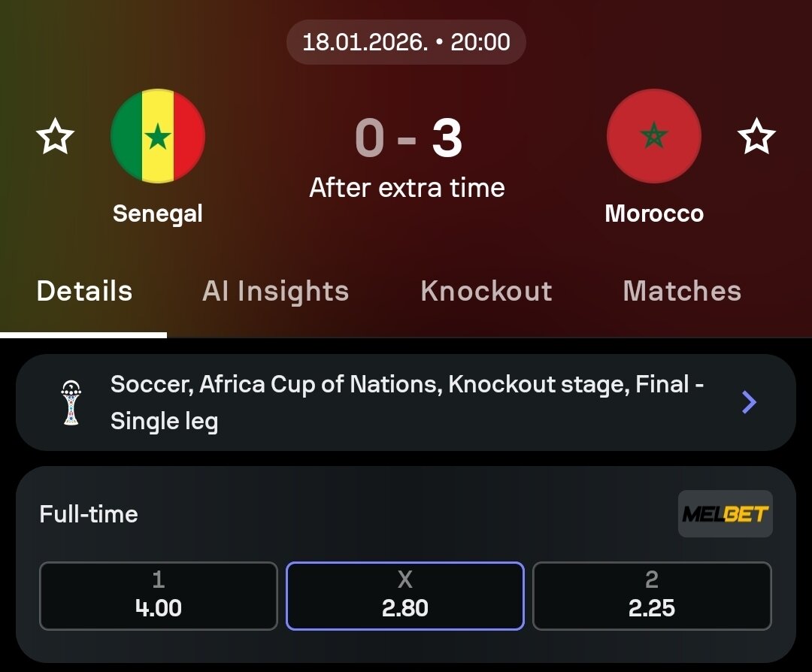
Task: Select the Matches tab
Action: [x=682, y=292]
